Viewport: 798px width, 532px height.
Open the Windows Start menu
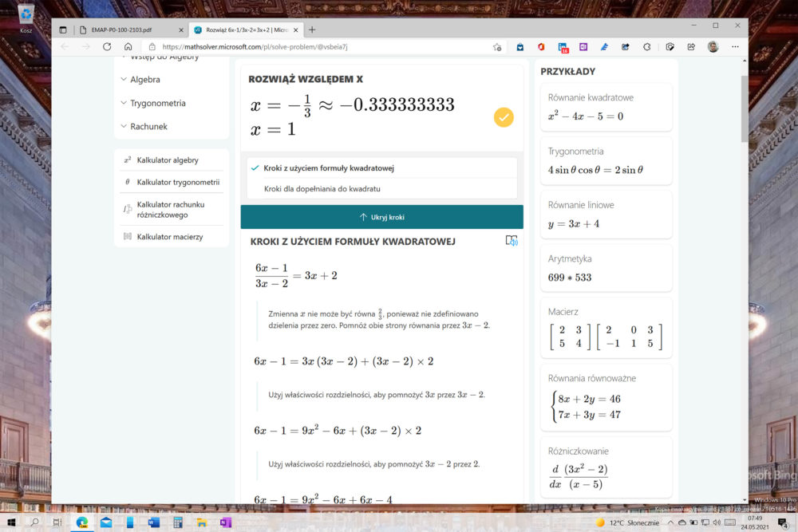[11, 522]
